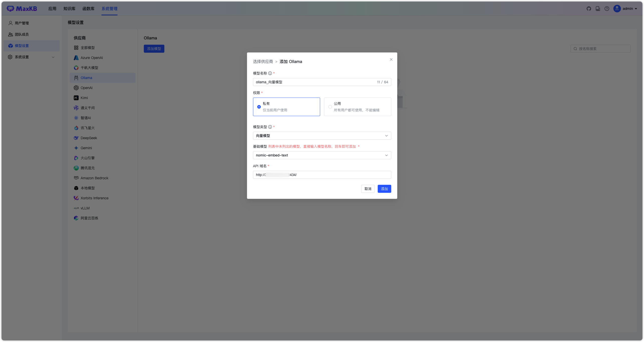Switch to the 知识库 tab
Screen dimensions: 644x342
pyautogui.click(x=69, y=9)
